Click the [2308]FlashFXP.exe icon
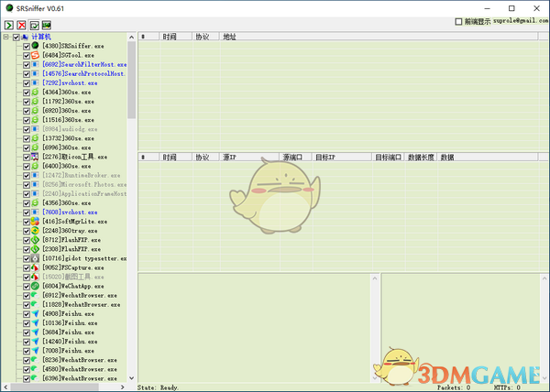Screen dimensions: 550x392 tap(35, 249)
